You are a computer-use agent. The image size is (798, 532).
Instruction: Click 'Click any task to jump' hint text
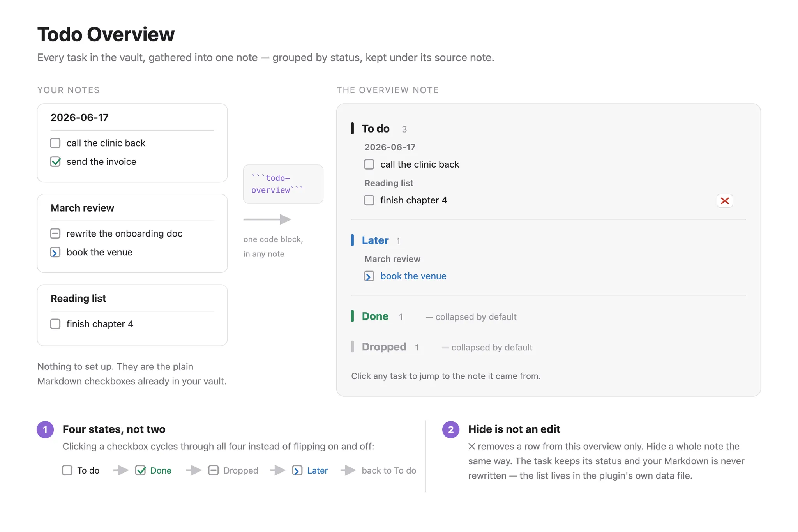click(446, 376)
